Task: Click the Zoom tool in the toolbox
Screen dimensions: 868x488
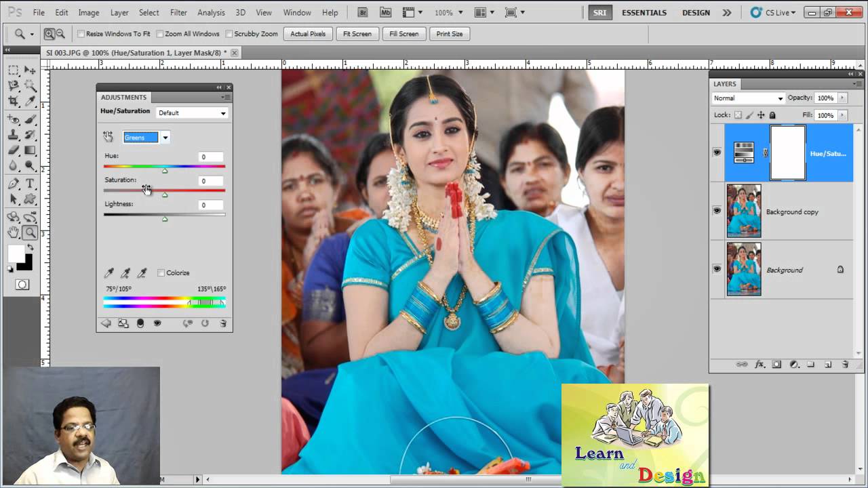Action: pos(31,233)
